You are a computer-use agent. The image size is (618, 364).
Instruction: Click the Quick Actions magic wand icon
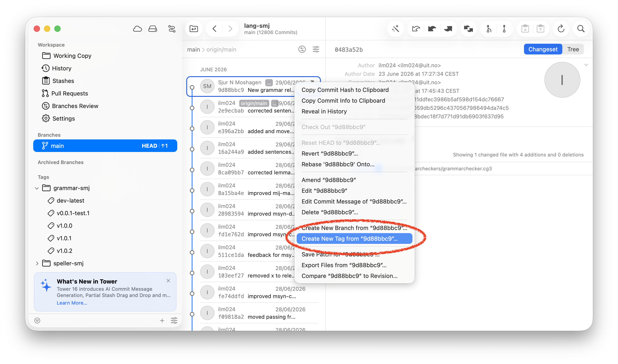[x=396, y=29]
